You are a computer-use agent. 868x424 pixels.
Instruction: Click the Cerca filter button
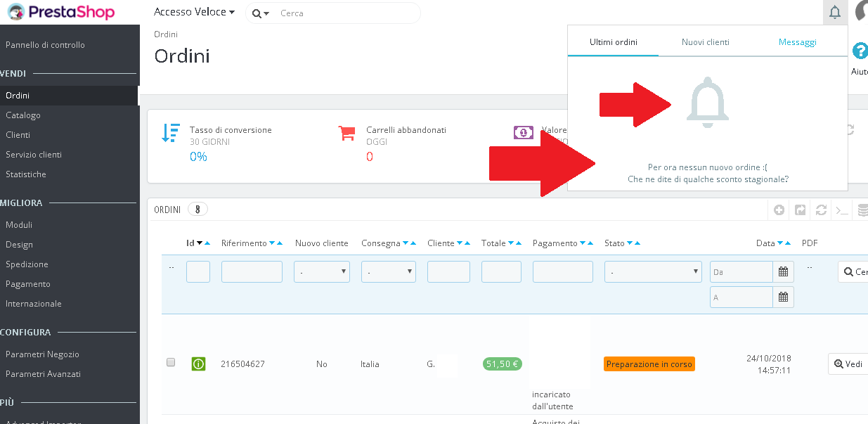(853, 272)
